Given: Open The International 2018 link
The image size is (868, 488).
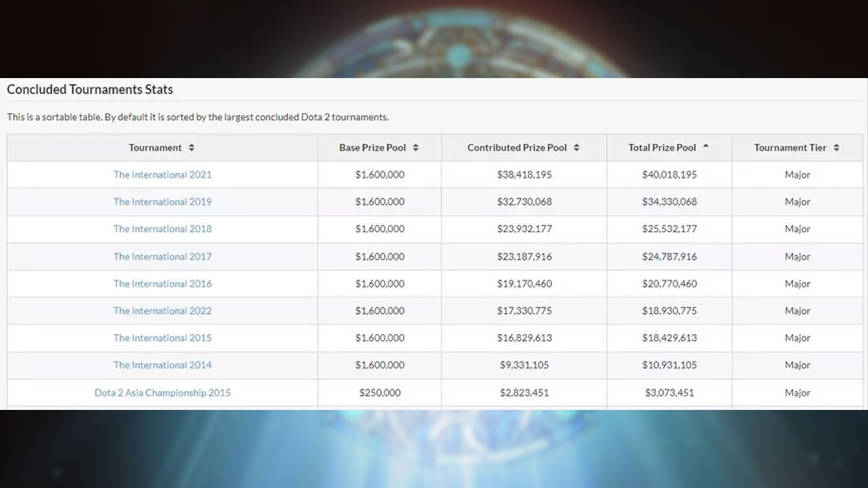Looking at the screenshot, I should pyautogui.click(x=163, y=229).
